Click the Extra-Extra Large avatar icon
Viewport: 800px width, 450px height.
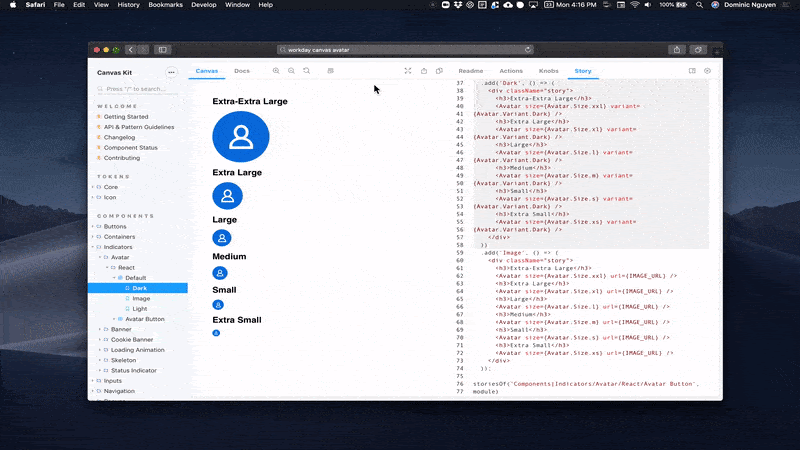point(241,137)
